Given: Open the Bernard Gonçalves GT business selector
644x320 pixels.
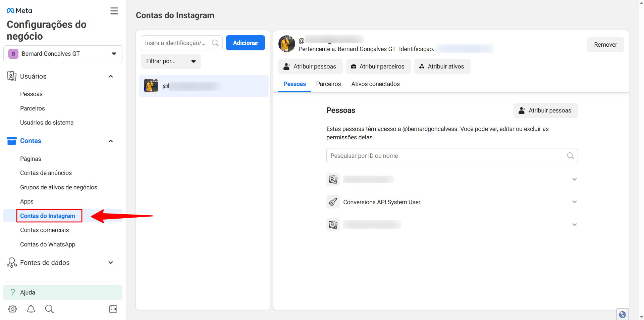Looking at the screenshot, I should point(63,54).
